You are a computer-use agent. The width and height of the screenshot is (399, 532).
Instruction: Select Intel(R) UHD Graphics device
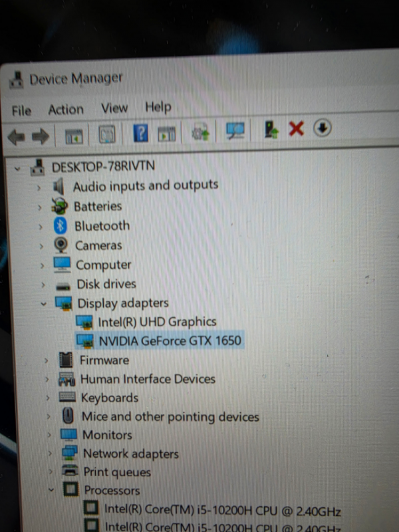click(157, 322)
